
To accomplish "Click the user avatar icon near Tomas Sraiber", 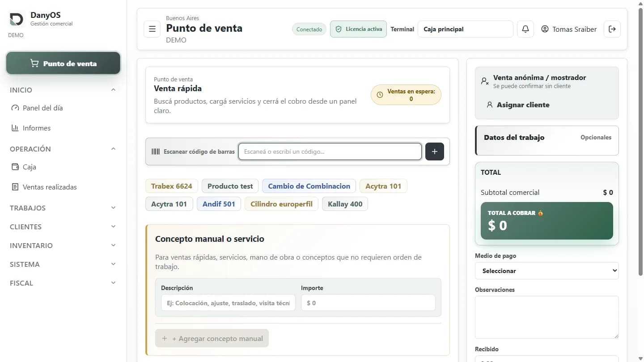I will (x=545, y=29).
